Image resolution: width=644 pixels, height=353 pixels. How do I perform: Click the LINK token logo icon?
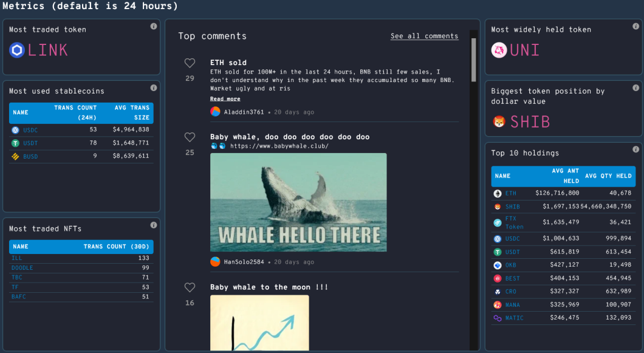coord(17,50)
